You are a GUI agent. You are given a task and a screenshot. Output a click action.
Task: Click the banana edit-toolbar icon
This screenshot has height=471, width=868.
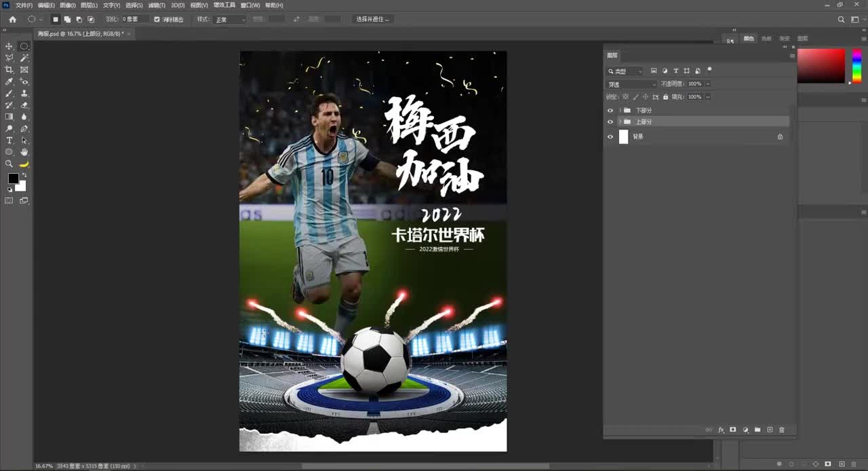pyautogui.click(x=24, y=164)
